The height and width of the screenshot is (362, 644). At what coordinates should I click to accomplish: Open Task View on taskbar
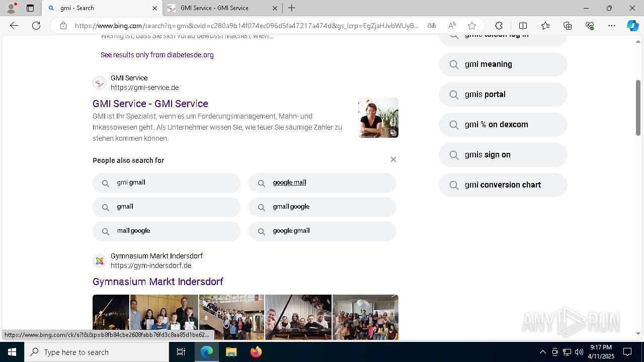[x=181, y=352]
